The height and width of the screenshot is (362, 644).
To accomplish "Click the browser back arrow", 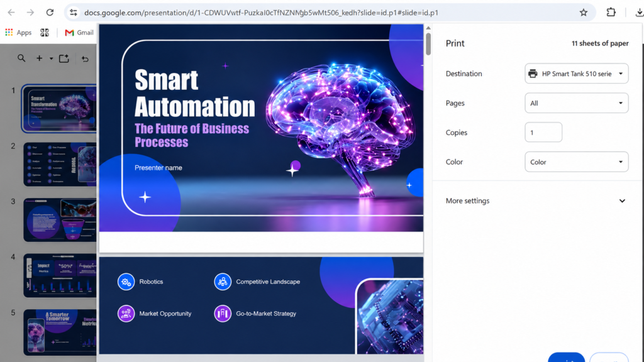I will tap(11, 13).
